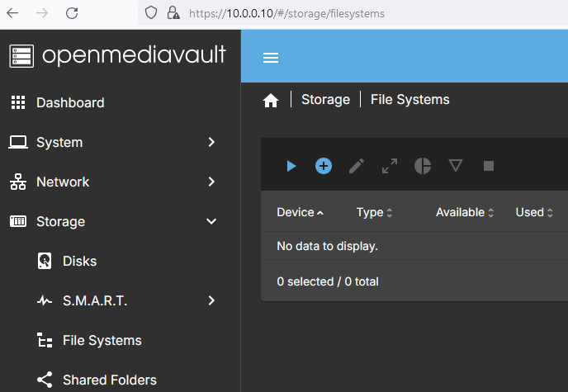Click the Unmount triangle icon
The image size is (568, 392).
click(456, 166)
